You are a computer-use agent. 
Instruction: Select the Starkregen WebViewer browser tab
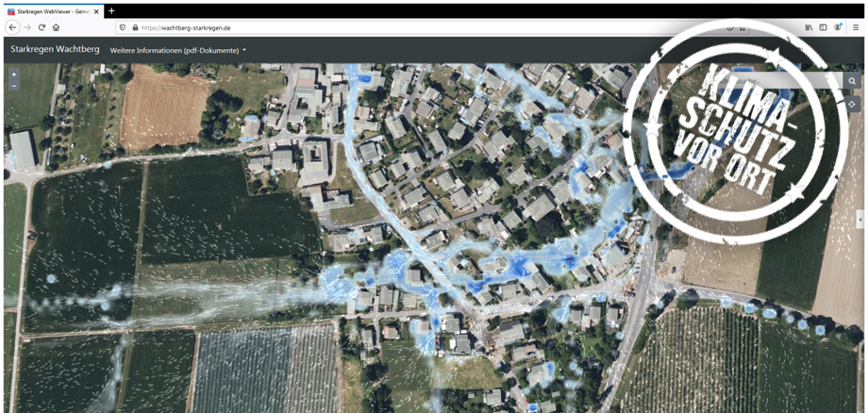(52, 11)
